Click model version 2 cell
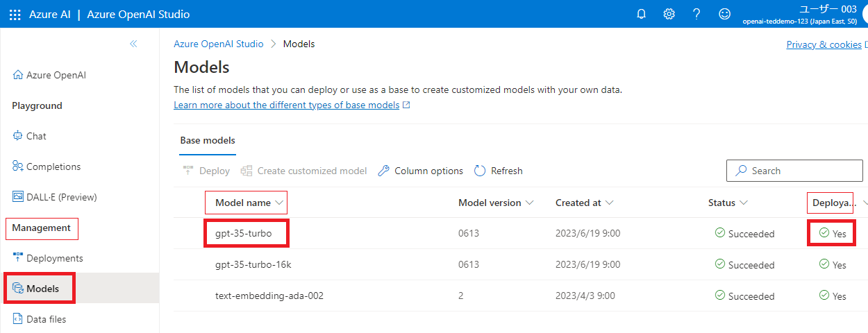868x333 pixels. [x=461, y=296]
